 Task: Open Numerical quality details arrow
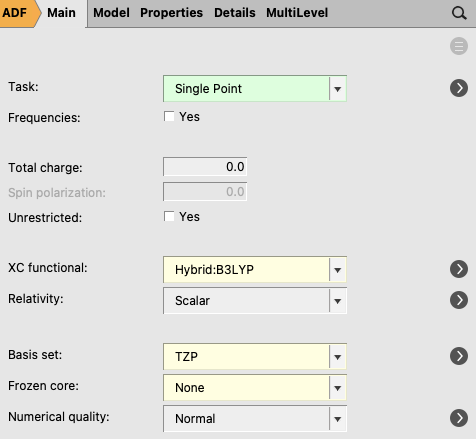click(459, 418)
